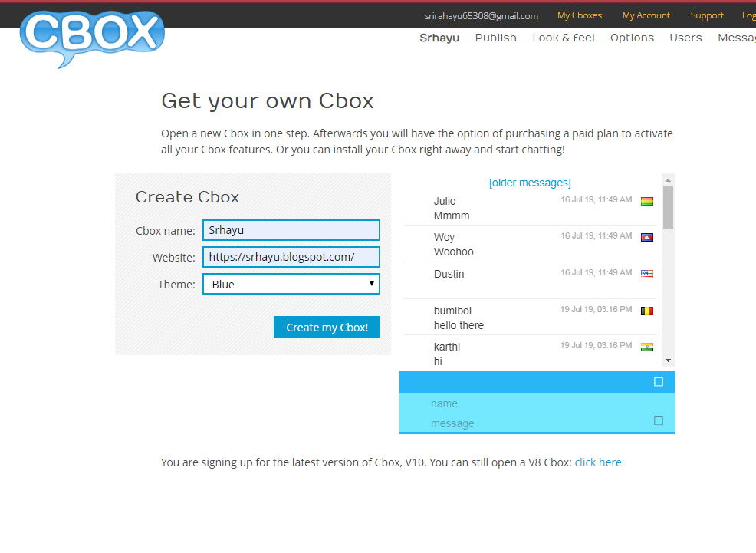Click the username Julio in chat
The height and width of the screenshot is (553, 756).
tap(445, 201)
